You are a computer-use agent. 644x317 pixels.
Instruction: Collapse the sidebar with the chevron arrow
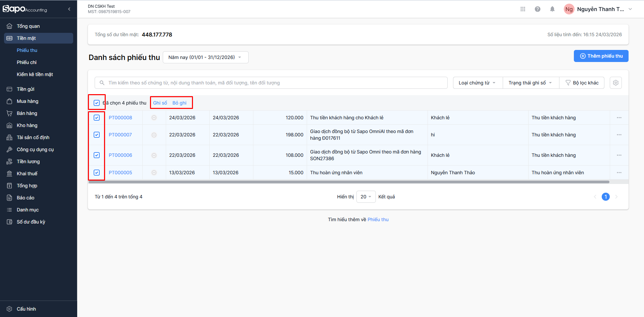click(x=69, y=9)
